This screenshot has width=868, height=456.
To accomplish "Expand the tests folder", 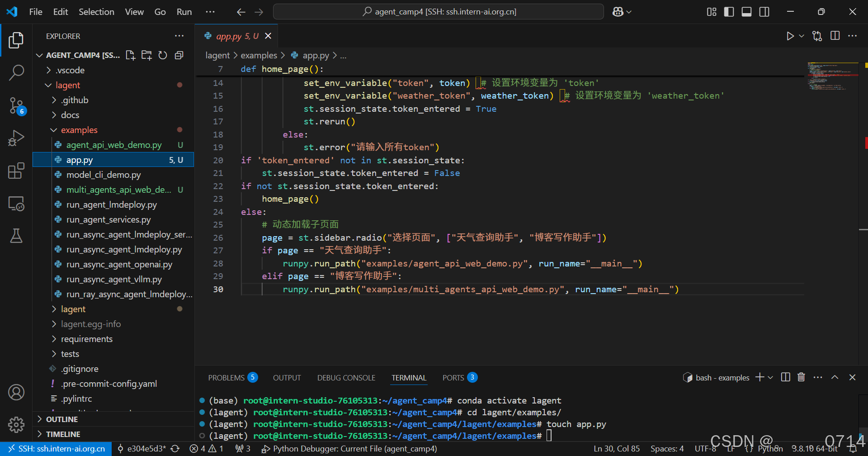I will [x=113, y=354].
